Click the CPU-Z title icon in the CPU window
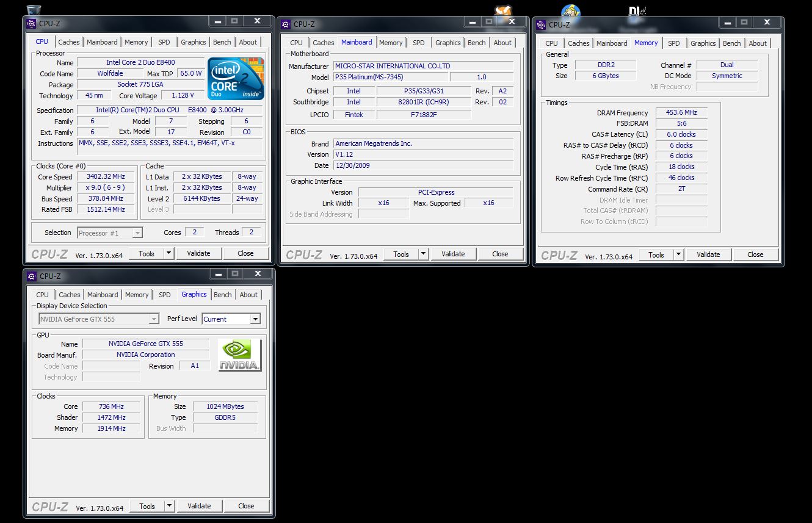The height and width of the screenshot is (523, 812). pyautogui.click(x=32, y=23)
